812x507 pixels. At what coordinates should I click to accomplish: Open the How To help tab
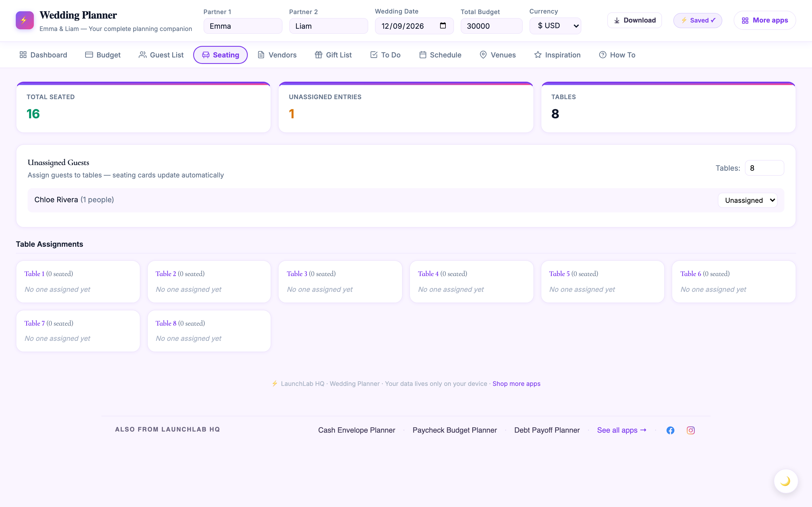coord(617,55)
